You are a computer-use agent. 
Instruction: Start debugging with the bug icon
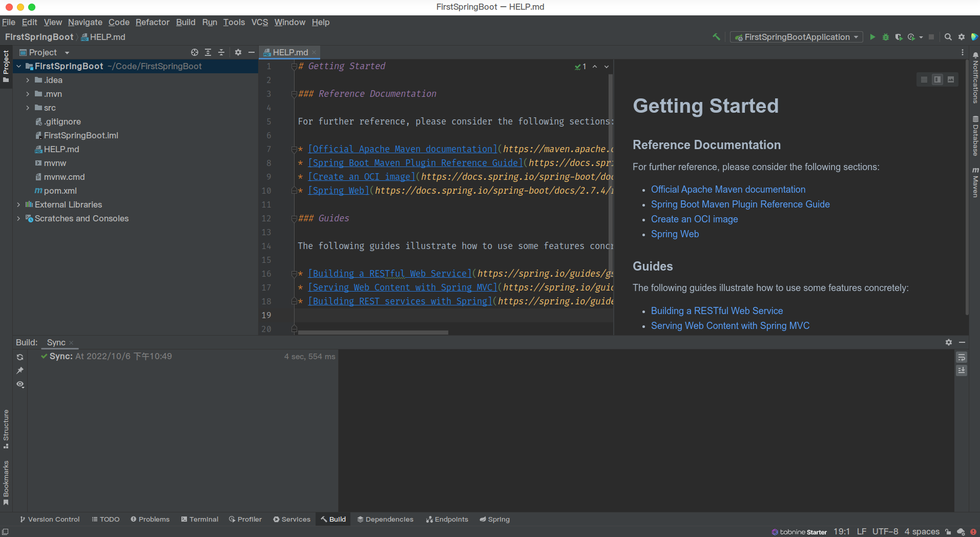click(x=885, y=37)
